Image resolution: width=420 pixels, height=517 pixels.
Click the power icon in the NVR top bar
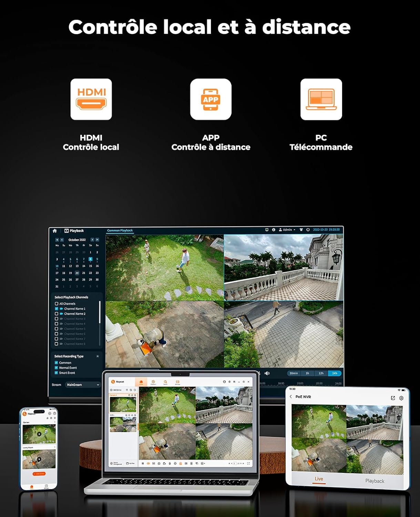308,230
